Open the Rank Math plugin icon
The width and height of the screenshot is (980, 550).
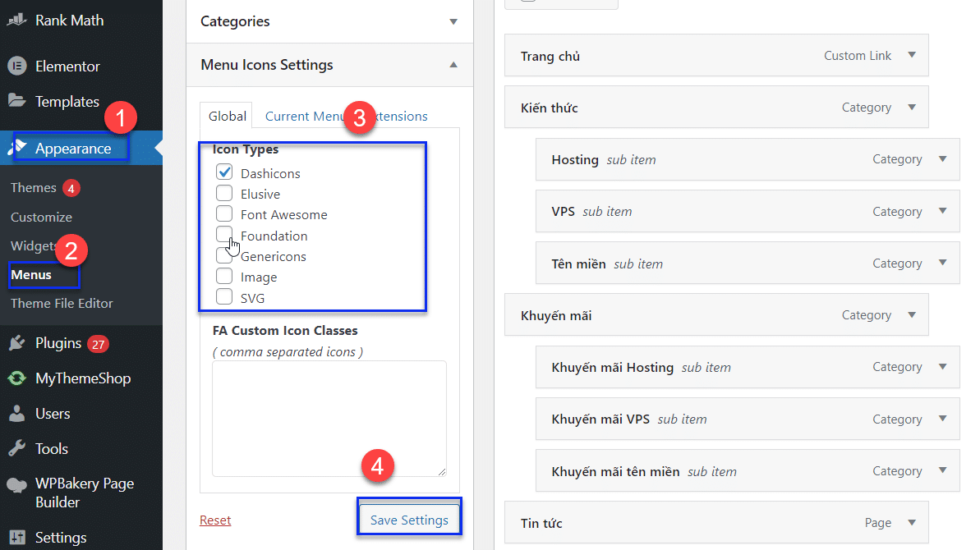[16, 20]
